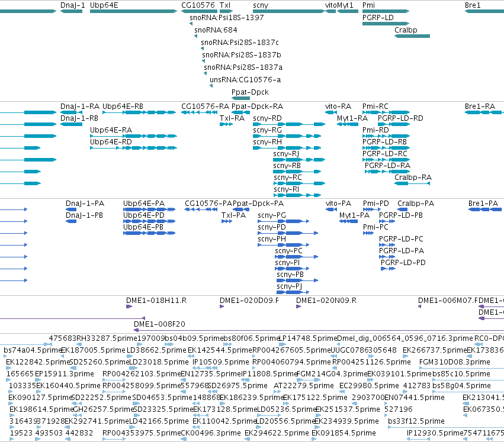Click snoRNA:Psi28S-1837a label
The image size is (504, 442).
click(243, 67)
